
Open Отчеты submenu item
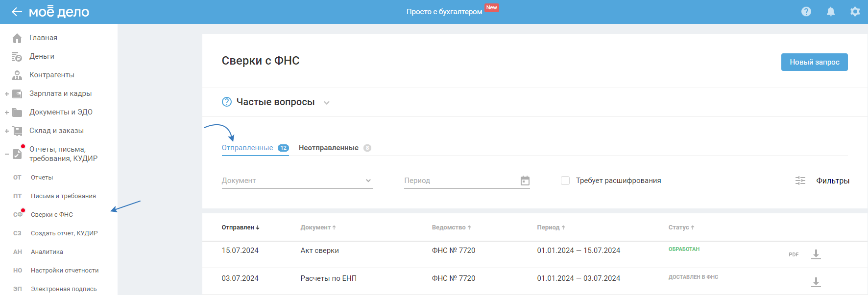[42, 178]
